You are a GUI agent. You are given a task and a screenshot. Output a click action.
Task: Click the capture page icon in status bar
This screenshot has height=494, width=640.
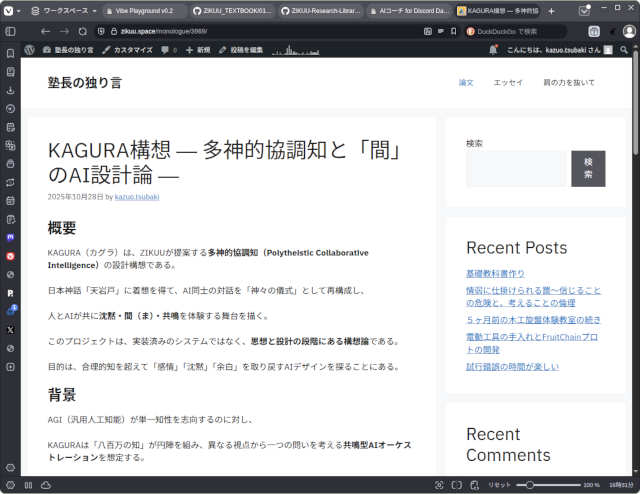440,485
